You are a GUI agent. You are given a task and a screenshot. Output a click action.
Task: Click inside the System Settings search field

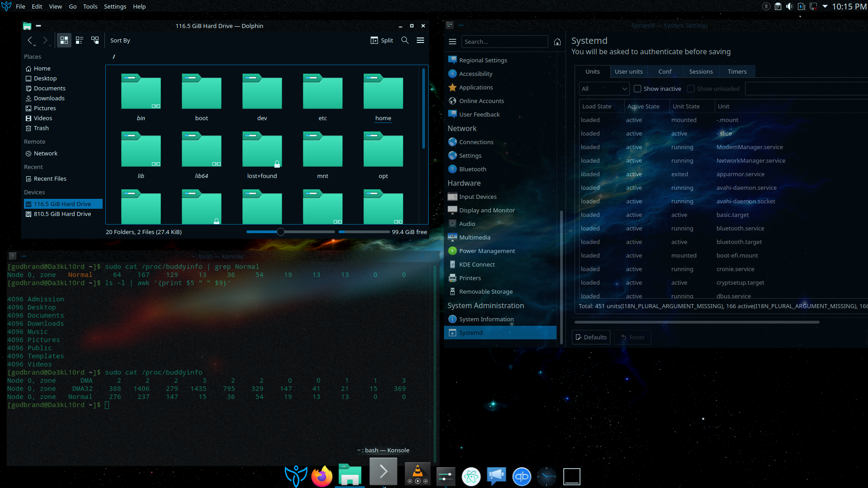point(505,41)
